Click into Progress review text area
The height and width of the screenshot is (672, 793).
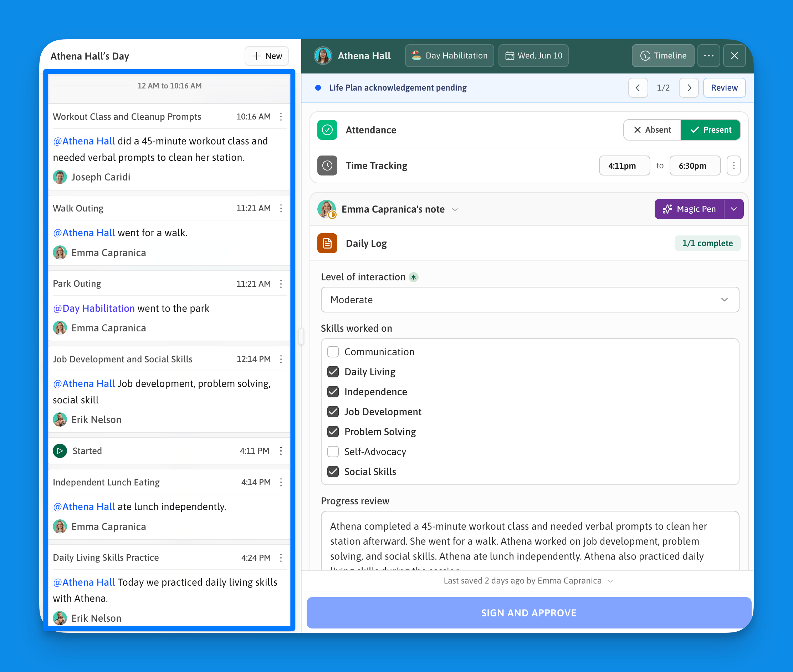(530, 541)
